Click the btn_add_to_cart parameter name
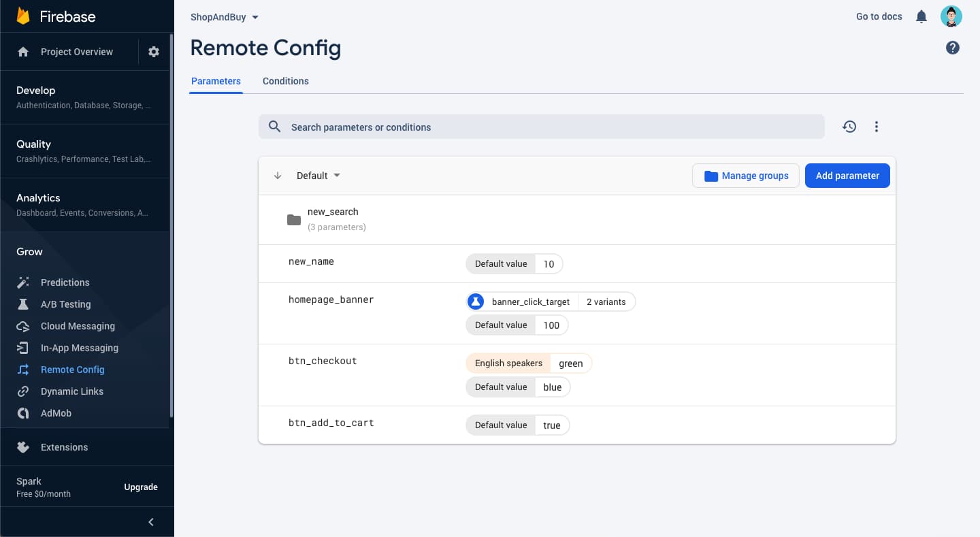The image size is (980, 537). point(331,423)
